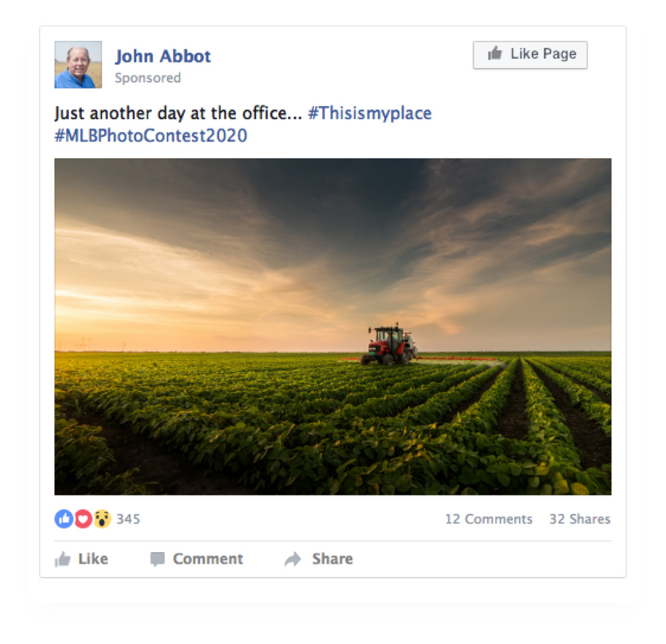Click thumbs-up icon in Like Page button

coord(495,54)
